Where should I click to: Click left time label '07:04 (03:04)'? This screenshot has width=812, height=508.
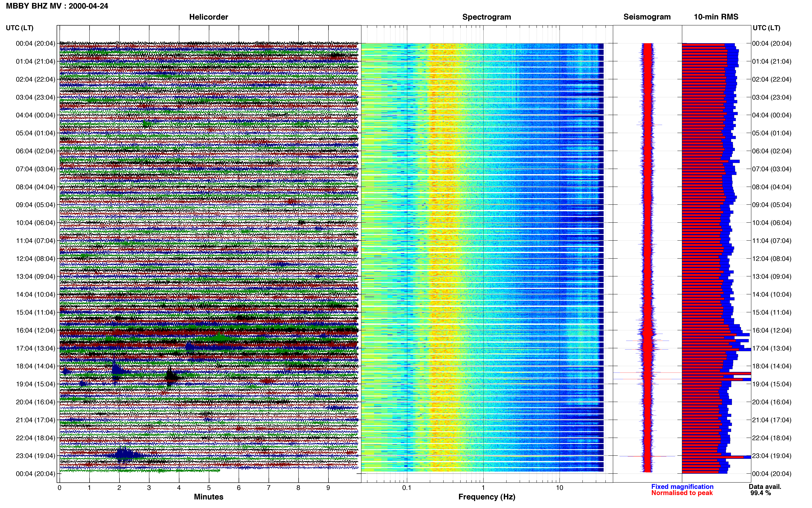36,169
